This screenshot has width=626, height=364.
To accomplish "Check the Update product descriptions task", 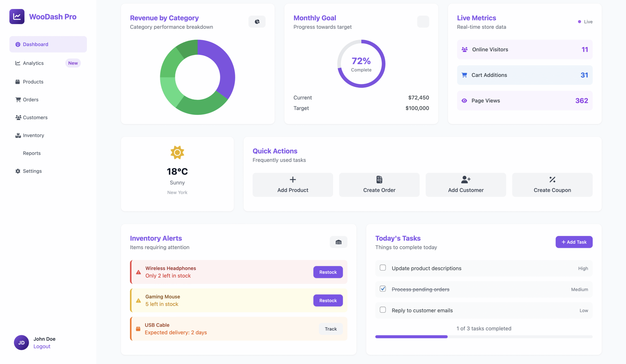I will click(382, 268).
